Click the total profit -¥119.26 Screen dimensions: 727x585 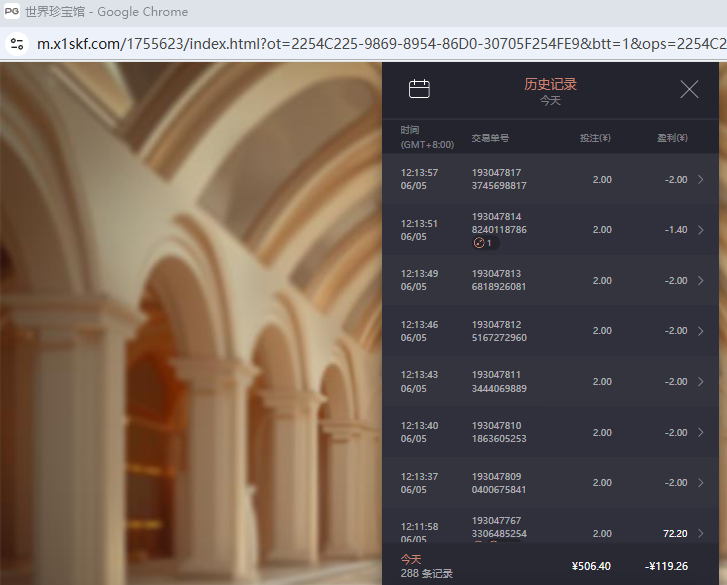(x=666, y=566)
